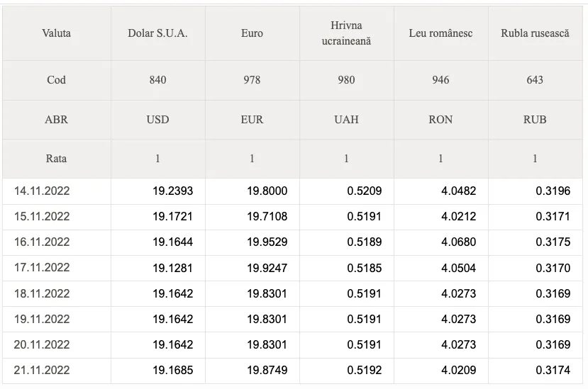The height and width of the screenshot is (389, 588).
Task: Select the 0.3196 RUB rate value
Action: point(553,191)
